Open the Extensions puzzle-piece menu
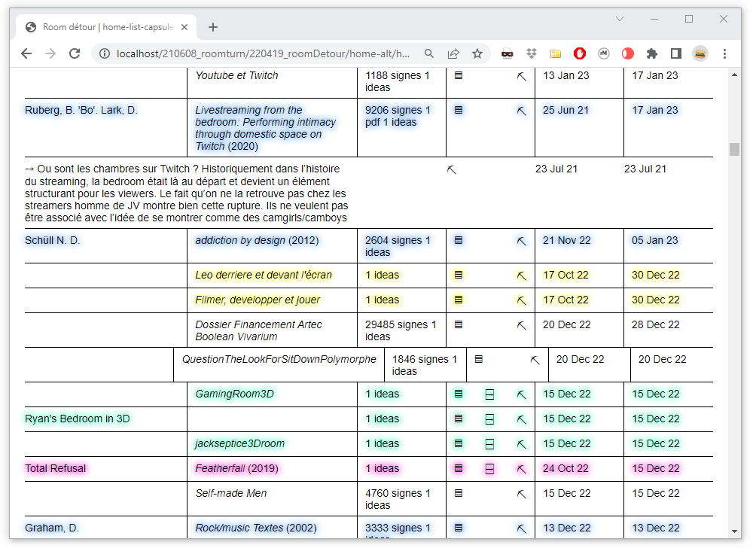756x548 pixels. 652,53
